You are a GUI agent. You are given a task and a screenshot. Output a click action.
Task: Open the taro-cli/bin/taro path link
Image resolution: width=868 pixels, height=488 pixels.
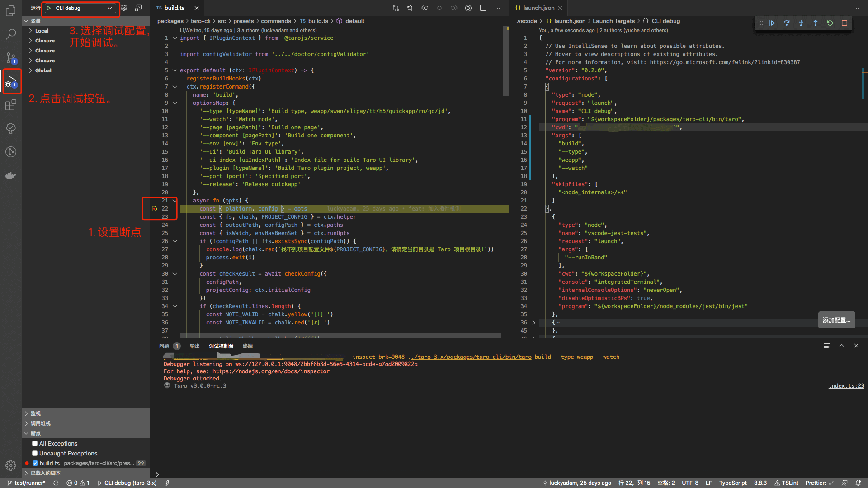[470, 357]
